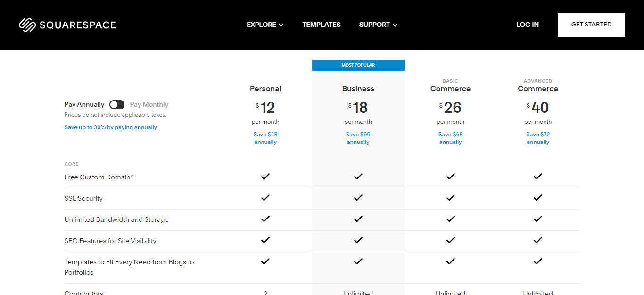Click Templates to Fit Every Need label
644x295 pixels.
pos(129,267)
